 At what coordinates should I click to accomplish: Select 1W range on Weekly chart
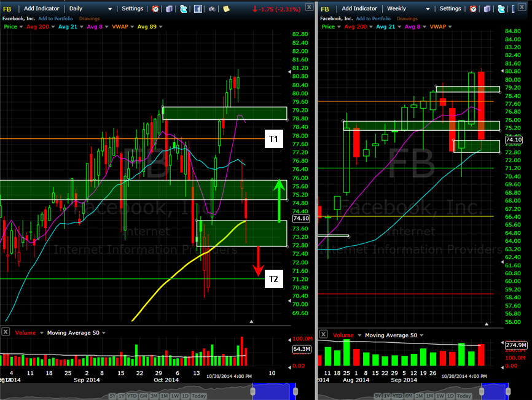point(440,396)
